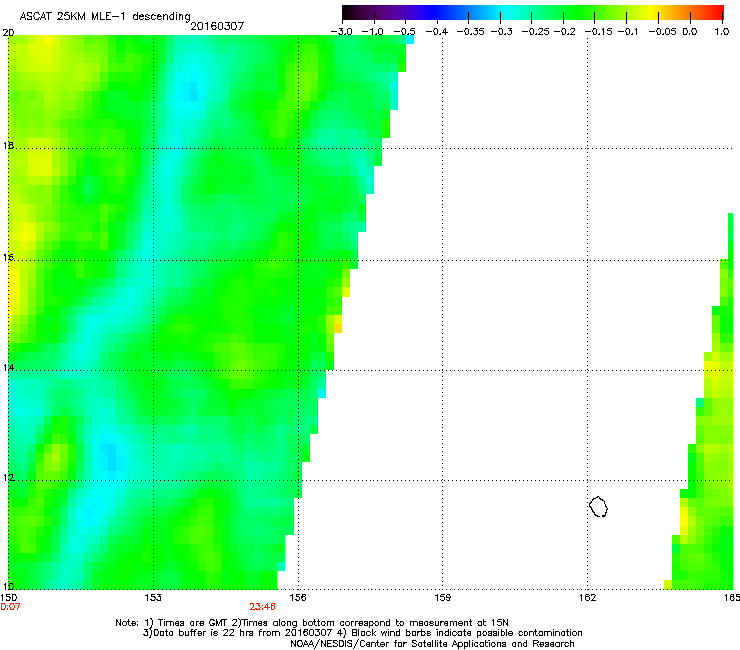Click the latitude label '12'
Screen dimensions: 740x650
pos(8,478)
